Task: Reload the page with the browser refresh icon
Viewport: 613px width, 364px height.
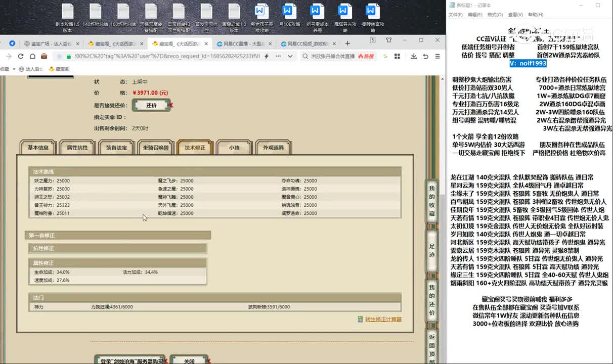Action: tap(21, 56)
